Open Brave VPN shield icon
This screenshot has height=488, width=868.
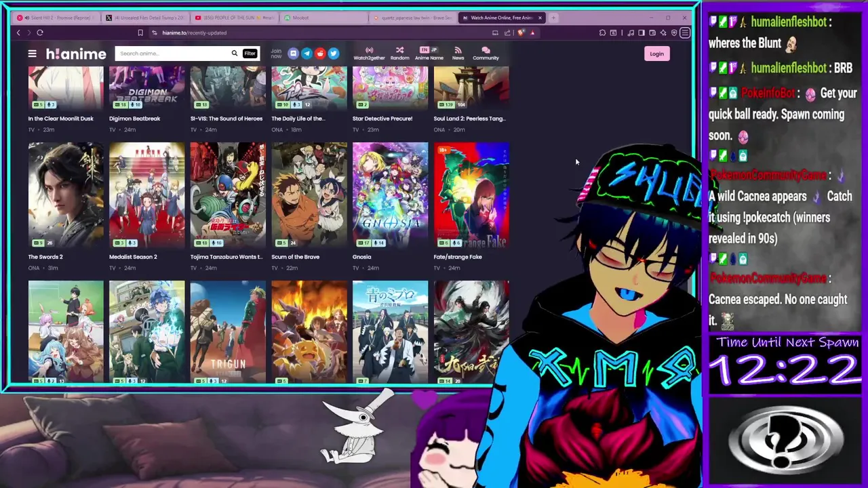[674, 33]
